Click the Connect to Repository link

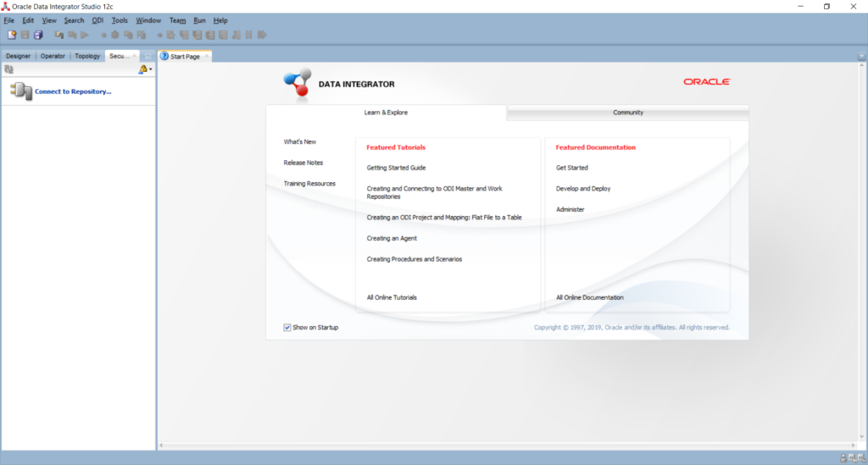73,91
